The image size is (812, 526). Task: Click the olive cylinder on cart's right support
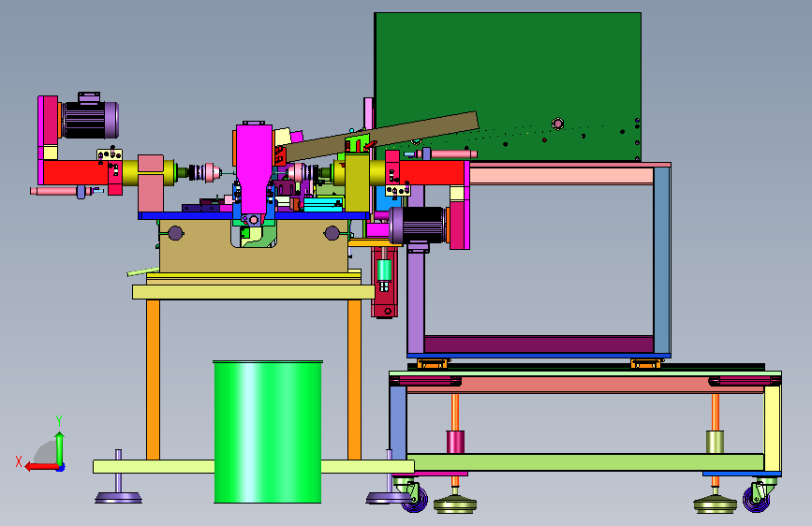715,442
